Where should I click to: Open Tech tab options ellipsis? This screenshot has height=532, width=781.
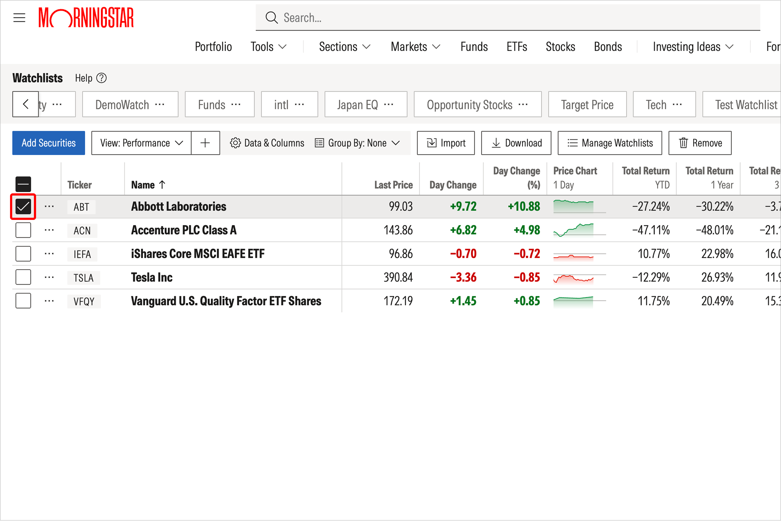(677, 104)
